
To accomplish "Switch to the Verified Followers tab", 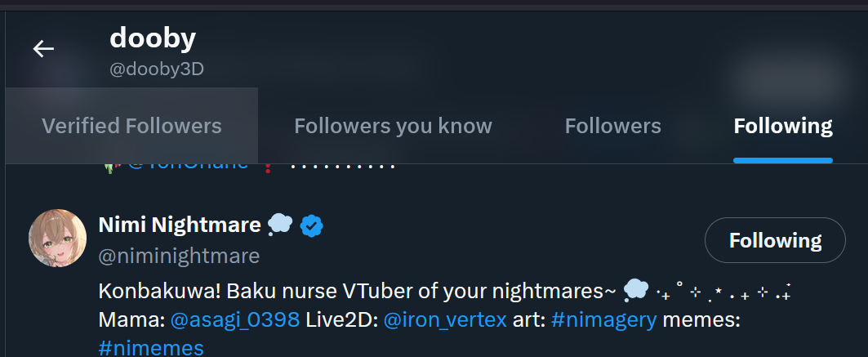I will 131,126.
